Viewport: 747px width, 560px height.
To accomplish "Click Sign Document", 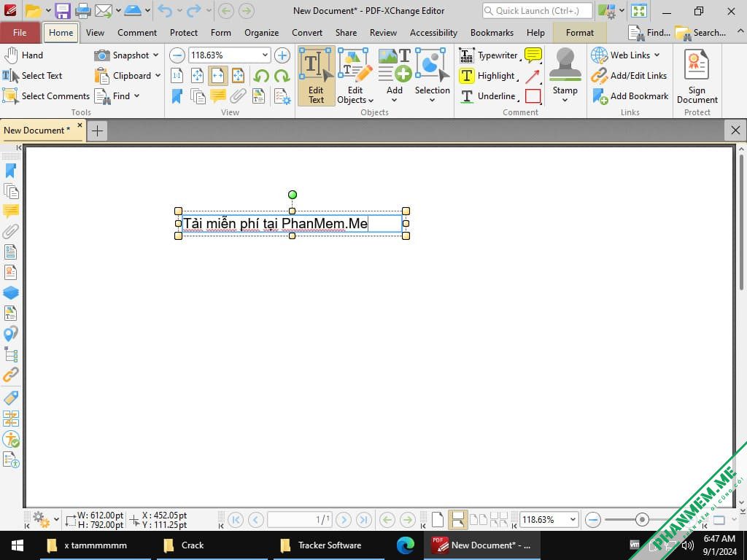I will click(x=697, y=76).
